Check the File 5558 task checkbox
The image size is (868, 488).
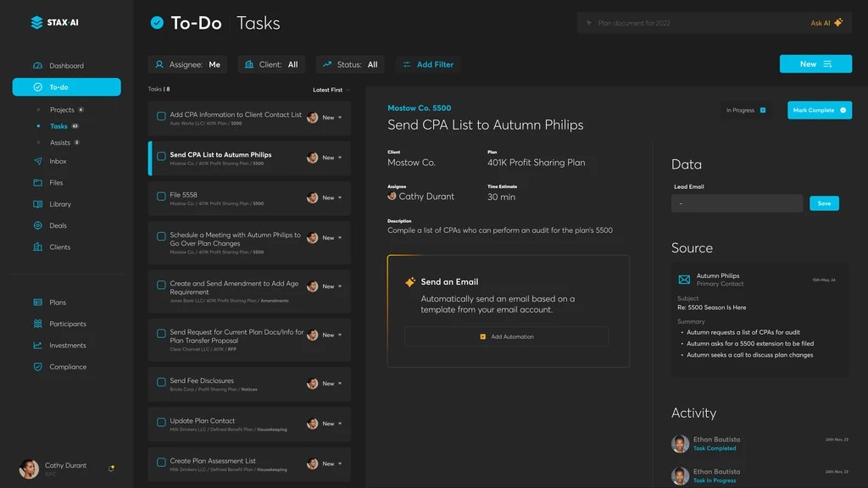[161, 197]
